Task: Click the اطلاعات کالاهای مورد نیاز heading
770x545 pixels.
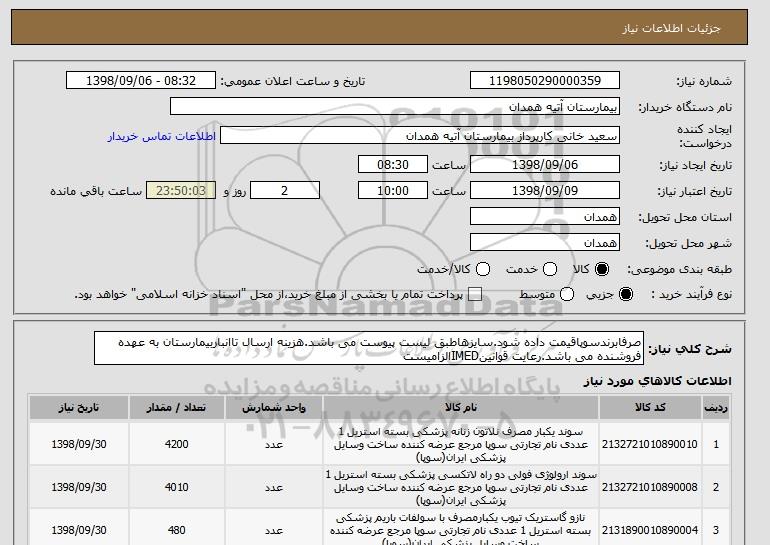Action: tap(658, 381)
